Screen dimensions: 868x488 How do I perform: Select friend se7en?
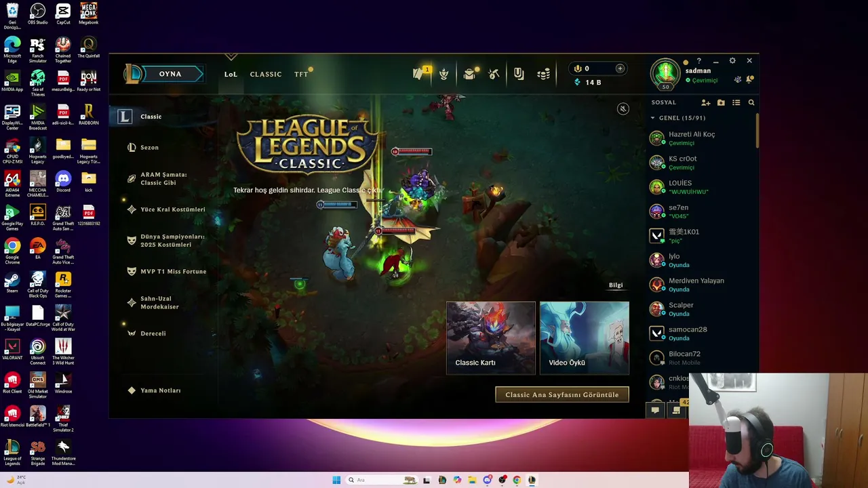pos(702,211)
